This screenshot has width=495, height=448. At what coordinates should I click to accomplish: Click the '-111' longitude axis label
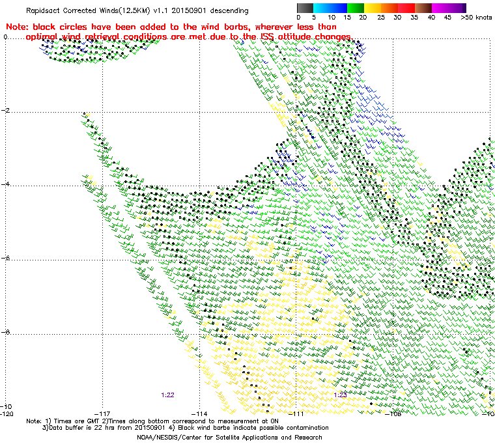click(296, 413)
